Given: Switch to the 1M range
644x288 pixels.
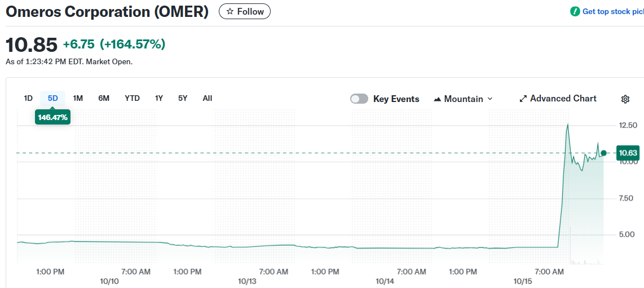Looking at the screenshot, I should (78, 98).
